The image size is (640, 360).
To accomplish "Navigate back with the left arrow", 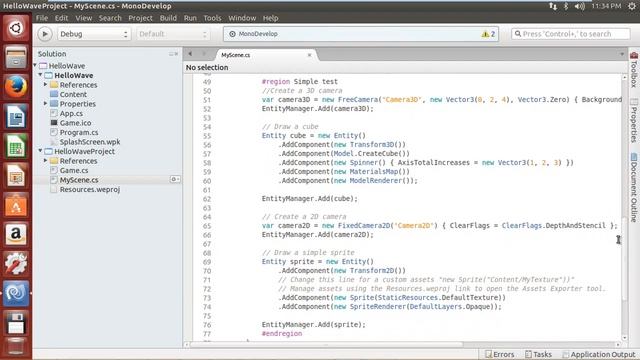I will (x=190, y=54).
